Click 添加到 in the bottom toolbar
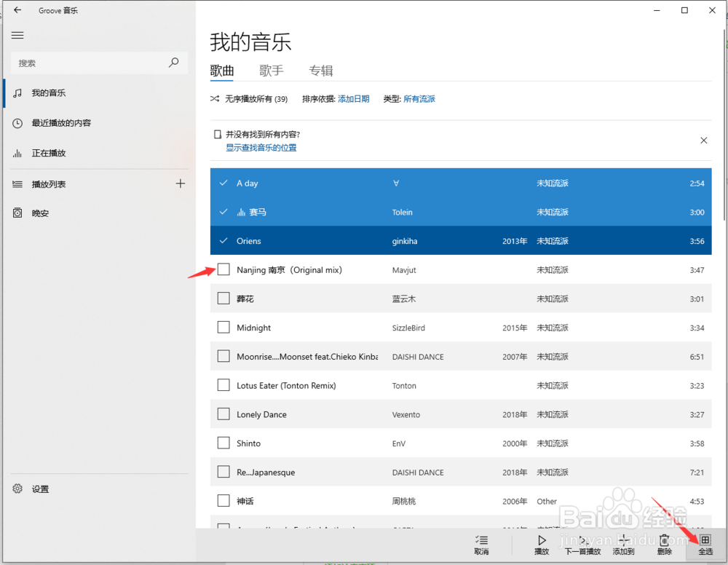The width and height of the screenshot is (728, 565). 623,545
